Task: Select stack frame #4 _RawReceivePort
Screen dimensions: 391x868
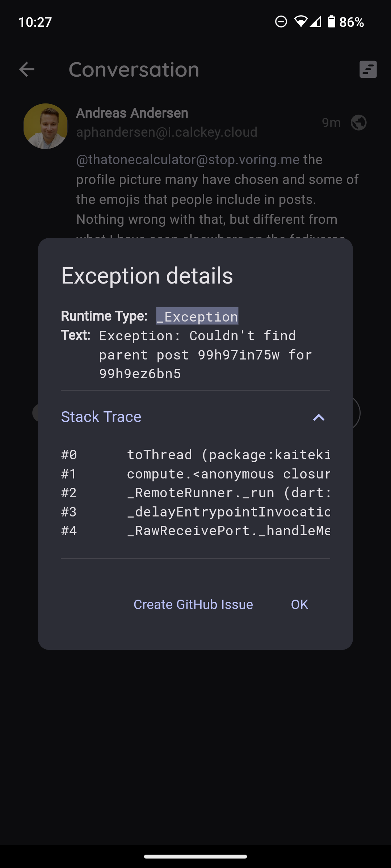Action: pos(195,531)
